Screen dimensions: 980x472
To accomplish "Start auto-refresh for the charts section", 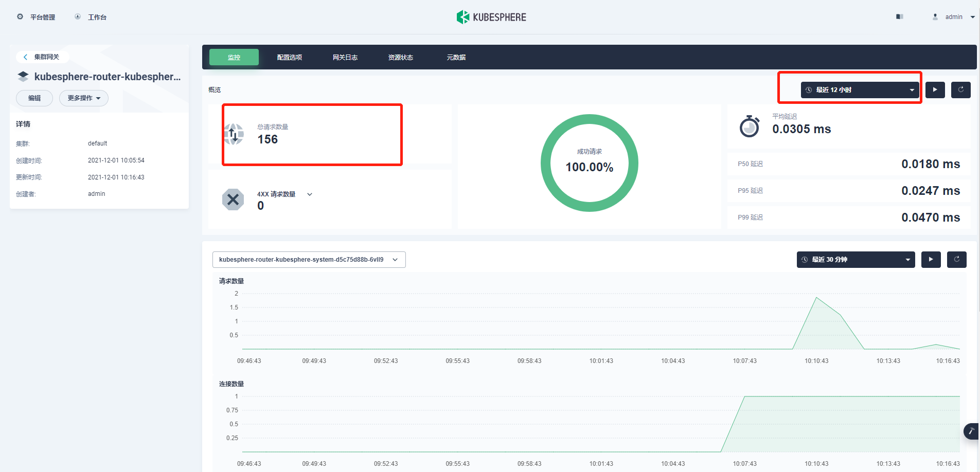I will 931,260.
